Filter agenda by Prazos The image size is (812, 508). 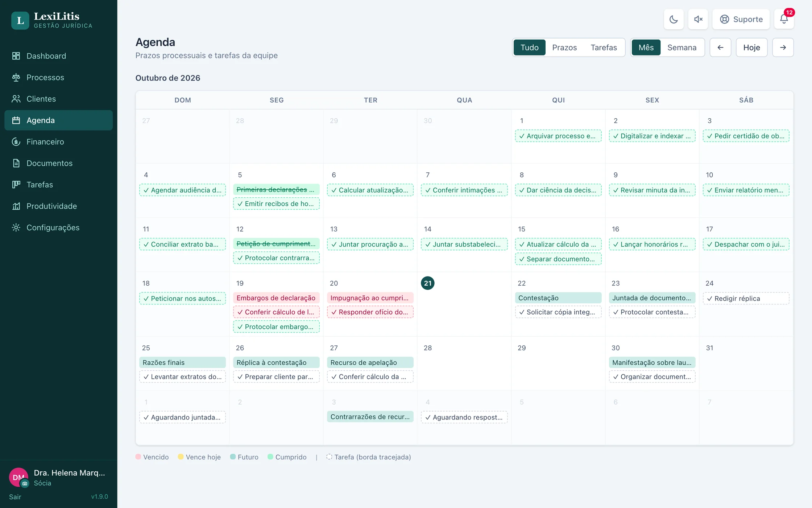[x=564, y=48]
